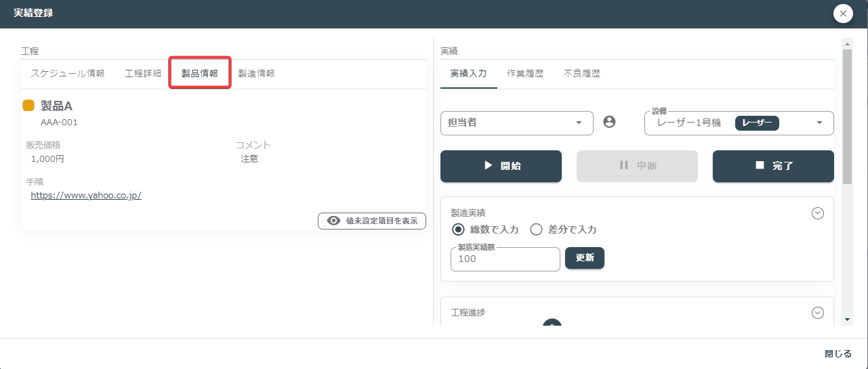Viewport: 868px width, 369px height.
Task: Click the 完了 stop button
Action: point(773,166)
